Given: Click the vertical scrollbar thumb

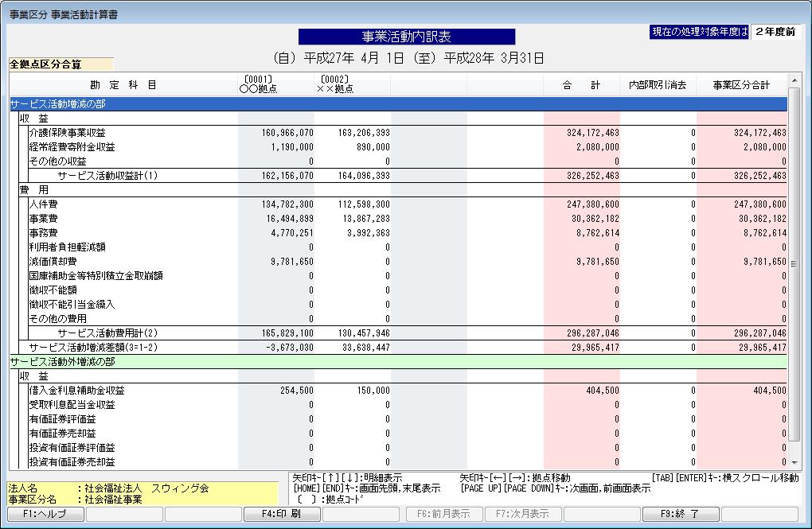Looking at the screenshot, I should [794, 263].
